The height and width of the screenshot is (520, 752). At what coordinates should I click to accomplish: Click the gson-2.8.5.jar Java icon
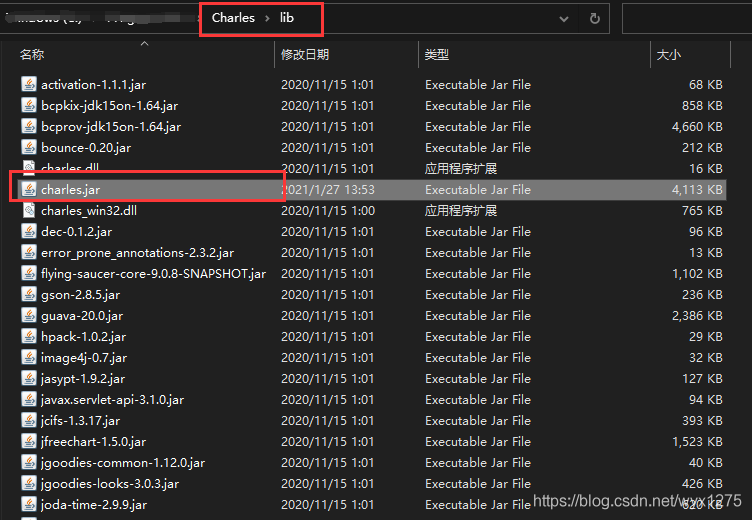pos(29,295)
